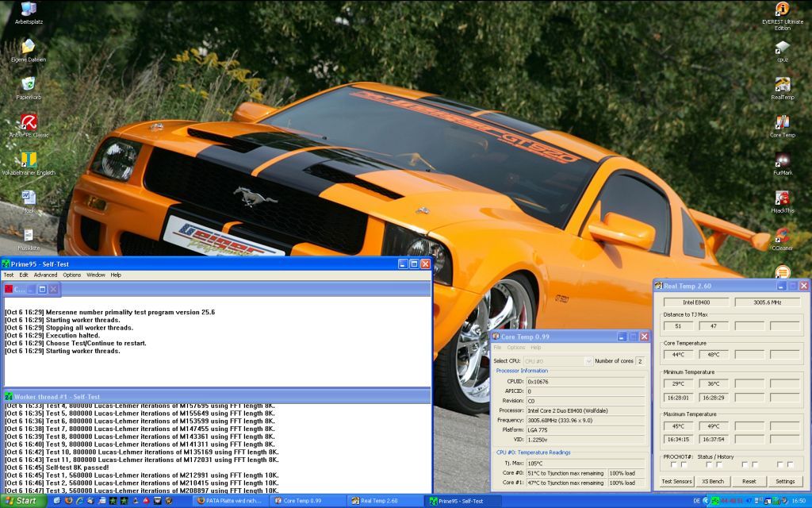
Task: Click the VID 1.2250v value in Core Temp
Action: [x=585, y=439]
